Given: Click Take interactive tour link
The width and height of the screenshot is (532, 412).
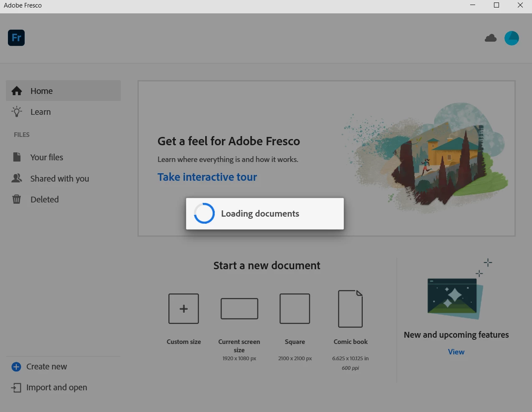Looking at the screenshot, I should point(207,177).
